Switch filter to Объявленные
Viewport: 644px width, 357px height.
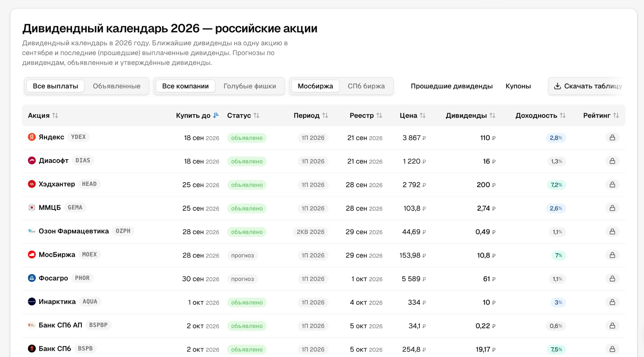[x=117, y=86]
